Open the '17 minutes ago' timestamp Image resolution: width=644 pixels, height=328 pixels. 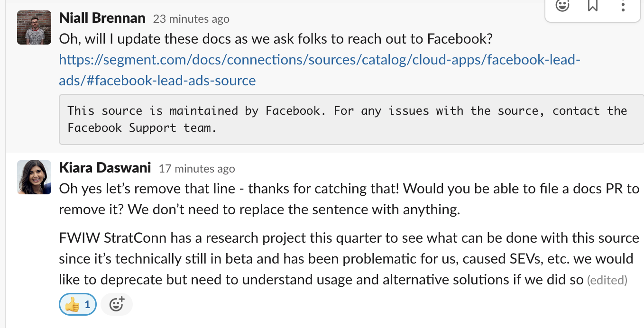(197, 169)
